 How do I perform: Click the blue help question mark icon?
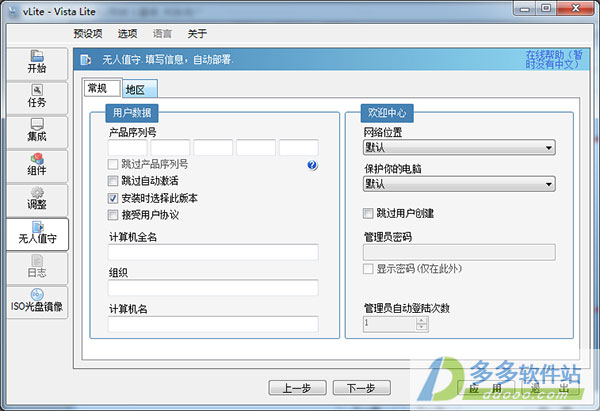point(312,165)
